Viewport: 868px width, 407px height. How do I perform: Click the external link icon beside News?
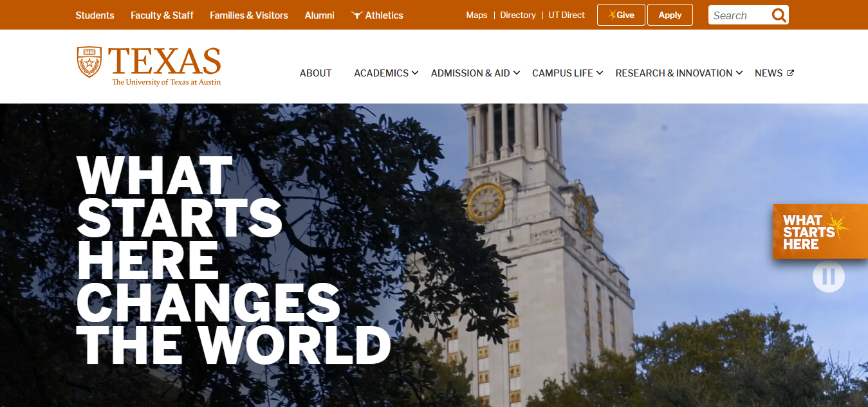click(790, 73)
